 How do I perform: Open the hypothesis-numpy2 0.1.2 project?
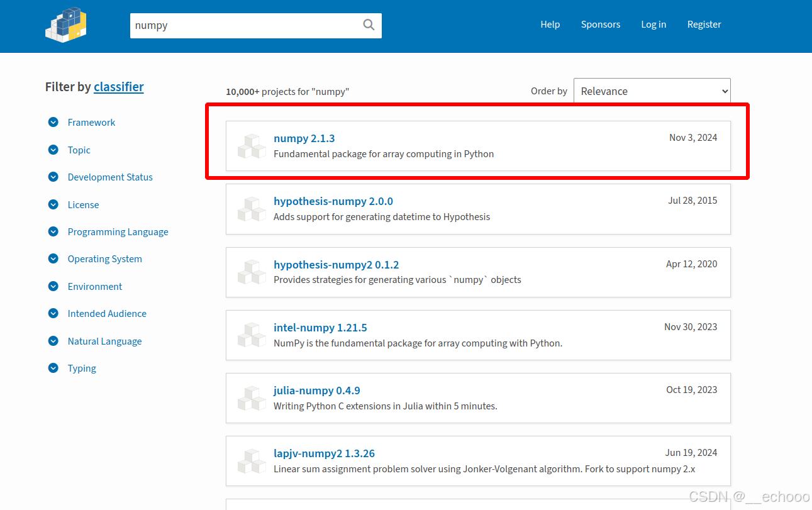click(336, 265)
